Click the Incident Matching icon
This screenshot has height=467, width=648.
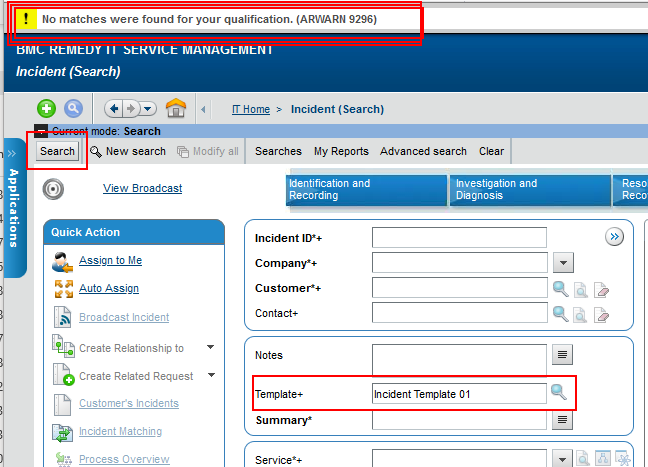(62, 432)
